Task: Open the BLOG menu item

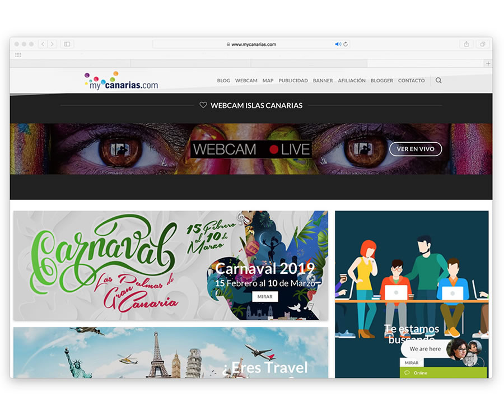Action: (x=223, y=81)
